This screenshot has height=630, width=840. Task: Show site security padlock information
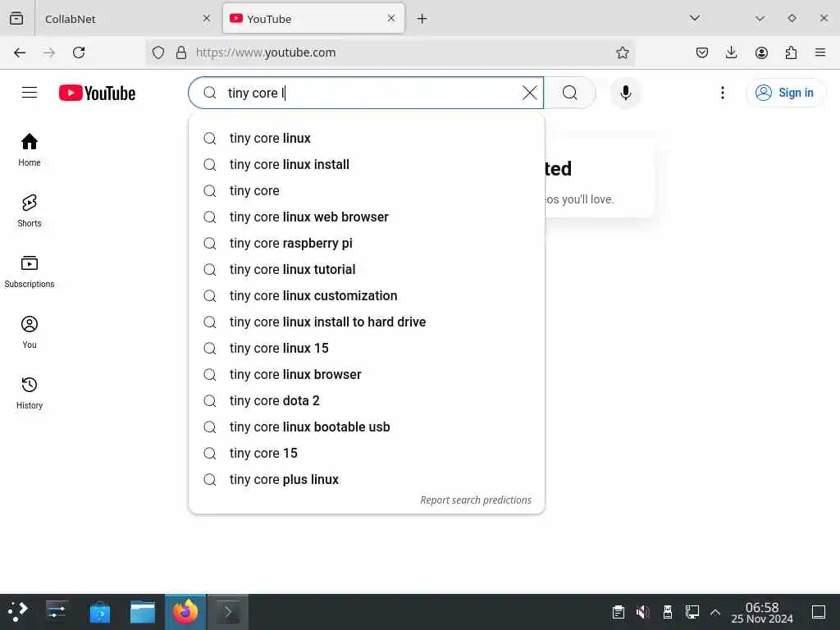click(x=181, y=52)
